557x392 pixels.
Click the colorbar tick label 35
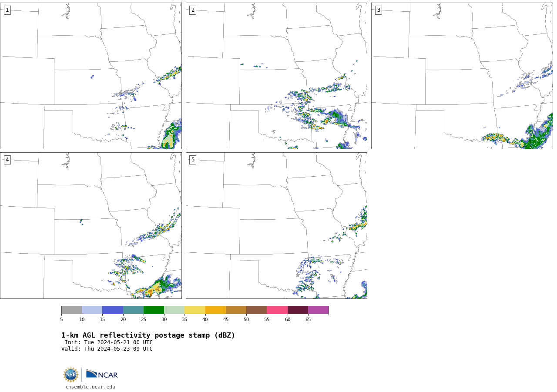(185, 319)
